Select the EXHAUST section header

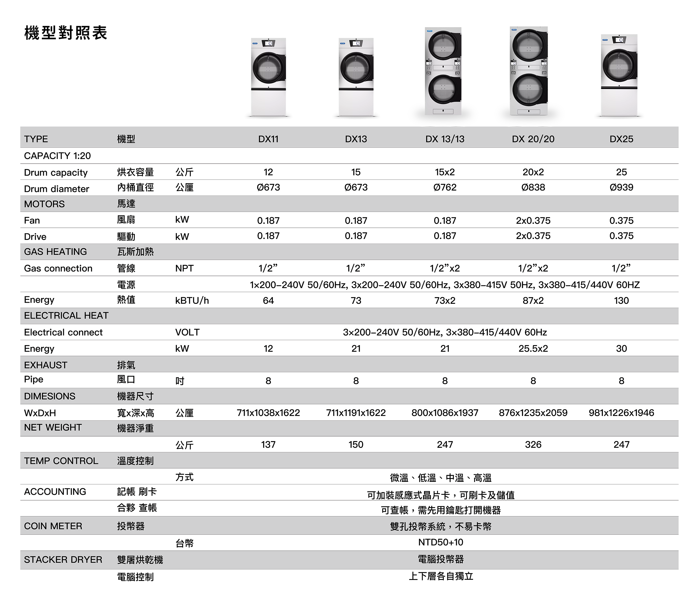coord(46,365)
